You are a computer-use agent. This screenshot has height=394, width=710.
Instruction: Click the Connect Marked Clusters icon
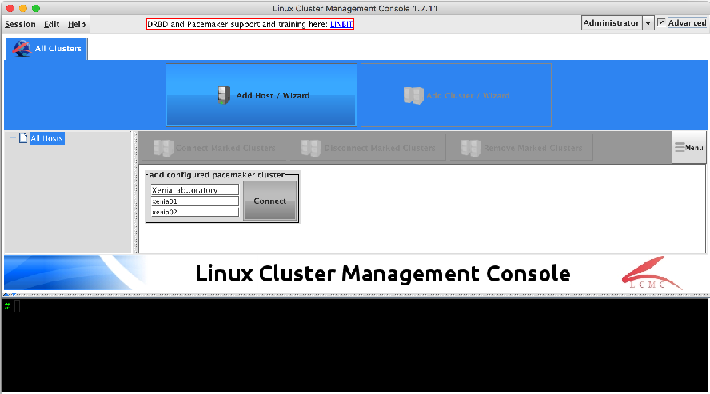coord(163,148)
